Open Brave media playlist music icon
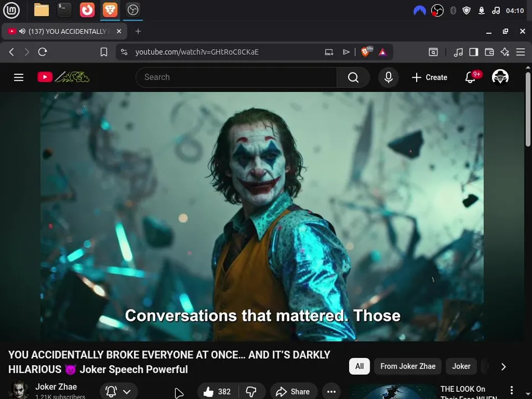 click(458, 52)
